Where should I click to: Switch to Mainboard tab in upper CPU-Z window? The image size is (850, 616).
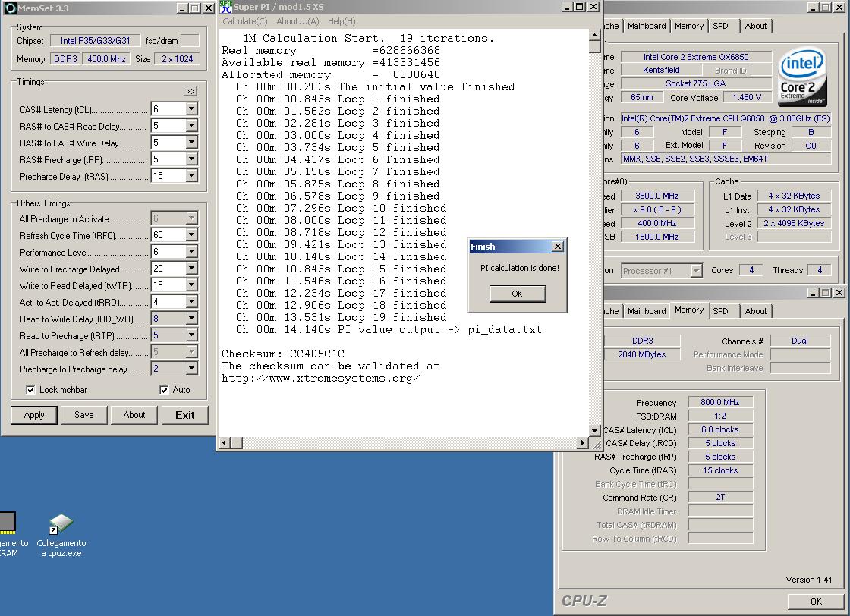647,26
